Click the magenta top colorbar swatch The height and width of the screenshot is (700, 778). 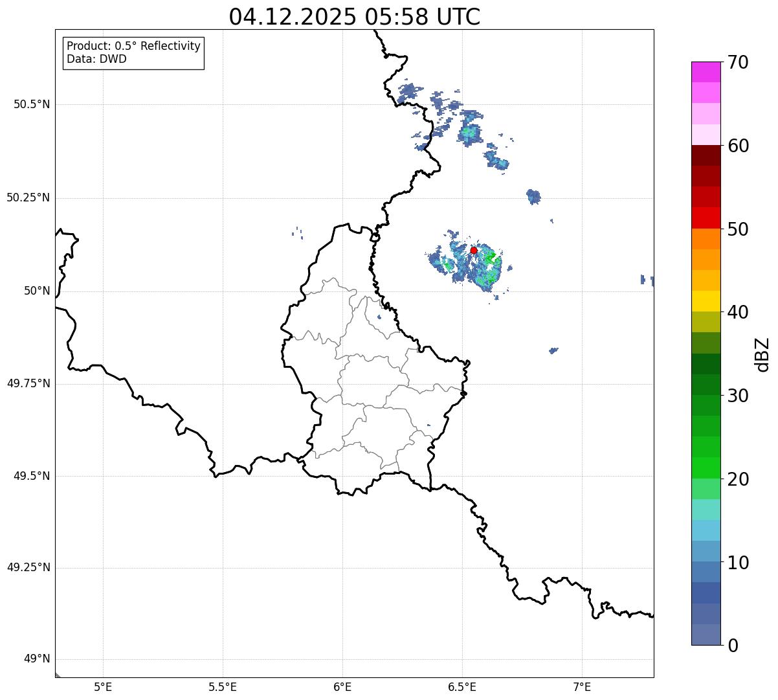(x=706, y=72)
